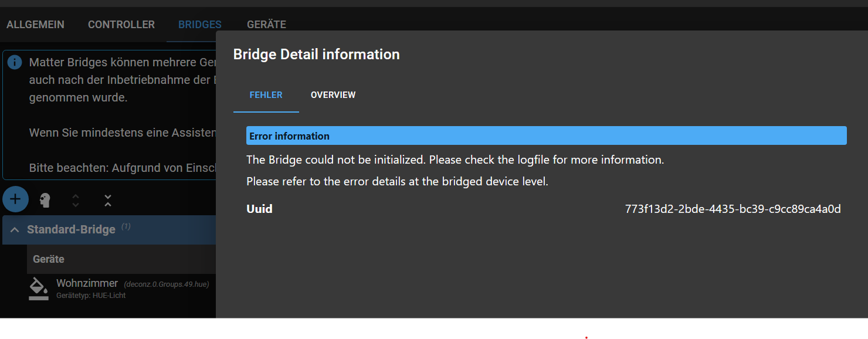
Task: Collapse the Standard-Bridge chevron
Action: pyautogui.click(x=15, y=230)
